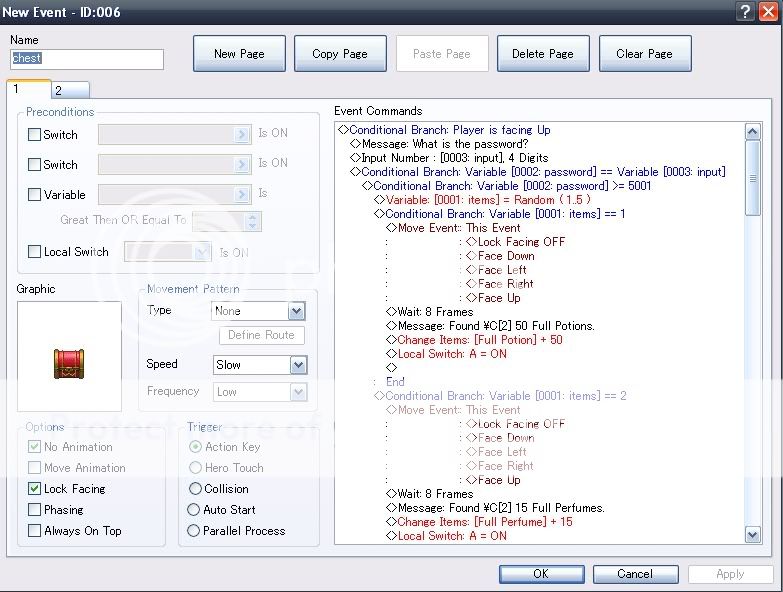783x592 pixels.
Task: Click the treasure chest graphic preview
Action: tap(69, 364)
